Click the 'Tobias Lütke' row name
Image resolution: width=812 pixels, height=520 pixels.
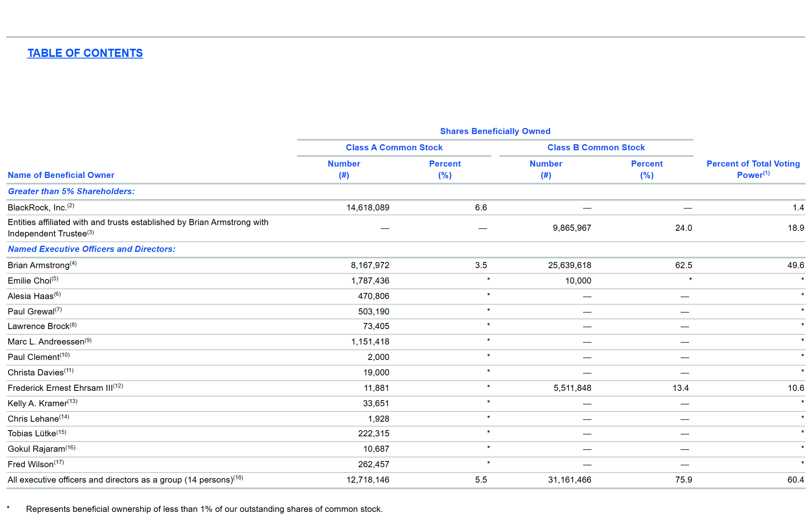32,433
